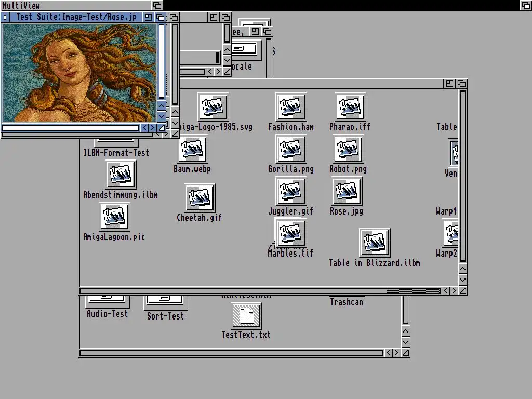Select the Sort-Test drawer icon
Screen dimensions: 532x399
(165, 303)
